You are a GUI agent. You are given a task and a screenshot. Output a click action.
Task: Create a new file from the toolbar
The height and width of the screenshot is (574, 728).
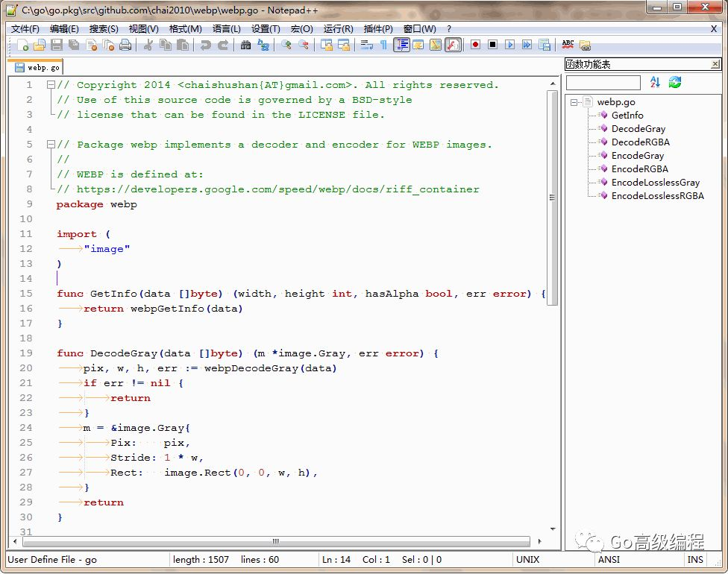(x=22, y=45)
